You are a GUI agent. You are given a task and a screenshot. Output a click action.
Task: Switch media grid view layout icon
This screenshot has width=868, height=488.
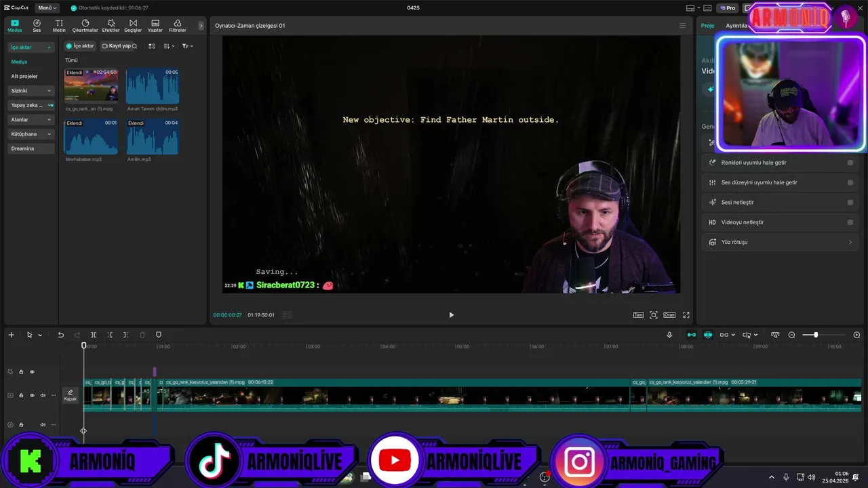click(x=152, y=46)
